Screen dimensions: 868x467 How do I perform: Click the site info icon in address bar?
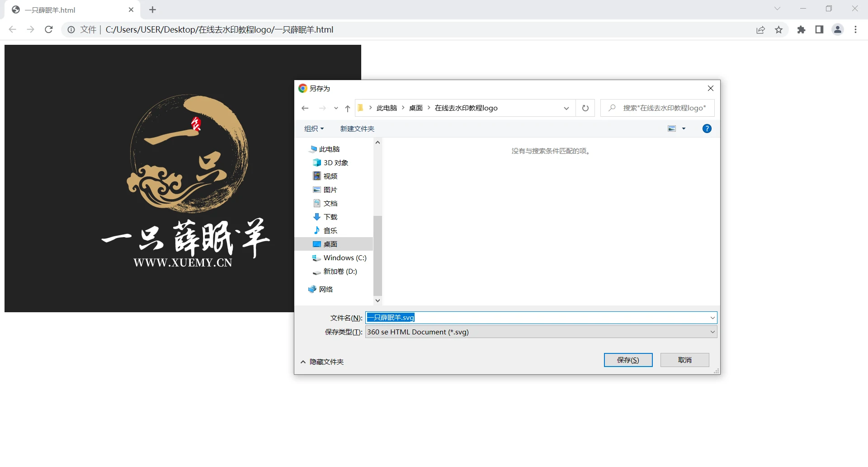(71, 29)
